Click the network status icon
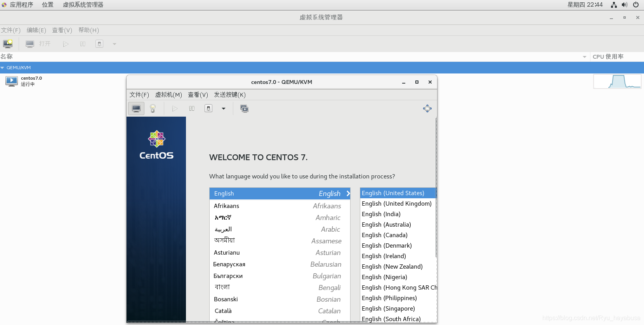This screenshot has width=644, height=325. pyautogui.click(x=614, y=5)
